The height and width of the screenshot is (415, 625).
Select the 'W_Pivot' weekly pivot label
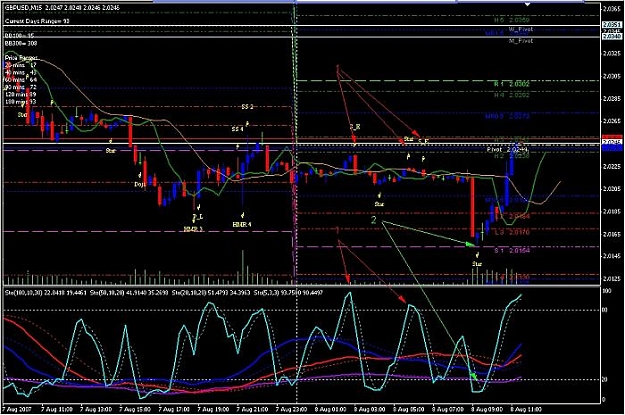click(521, 30)
